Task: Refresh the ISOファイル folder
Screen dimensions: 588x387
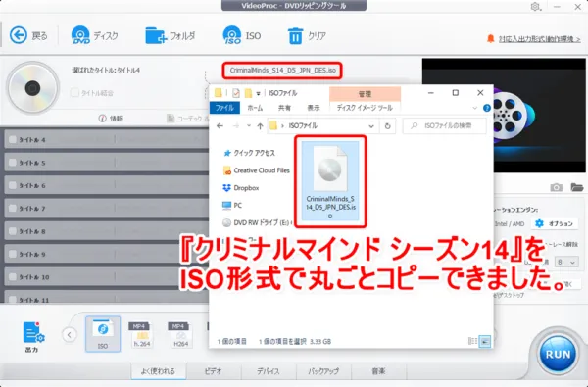Action: click(388, 126)
